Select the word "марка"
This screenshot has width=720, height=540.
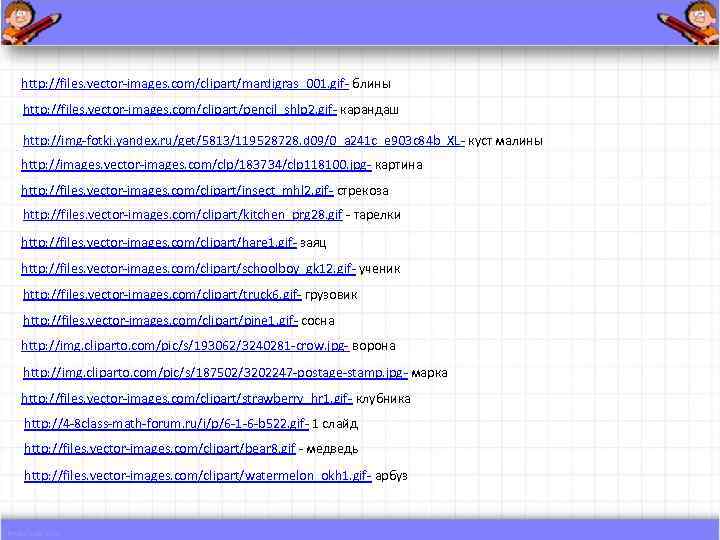coord(429,373)
